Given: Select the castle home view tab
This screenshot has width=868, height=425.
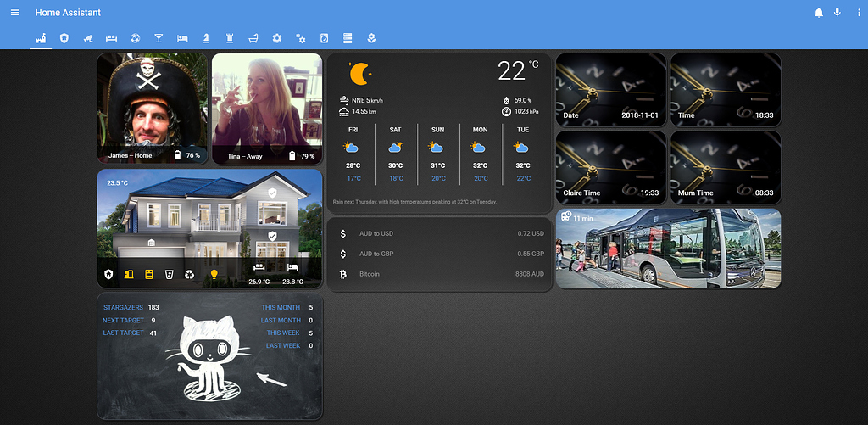Looking at the screenshot, I should pos(41,38).
